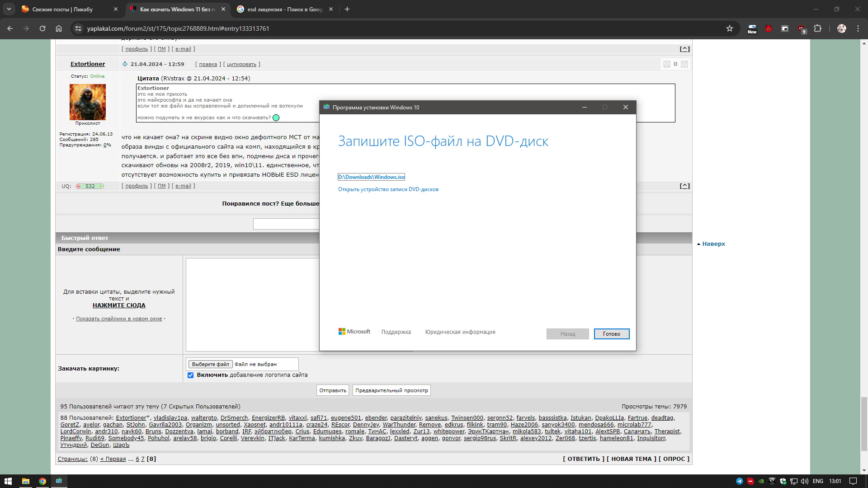The height and width of the screenshot is (488, 868).
Task: Click the Поддержка link in Setup
Action: coord(396,332)
